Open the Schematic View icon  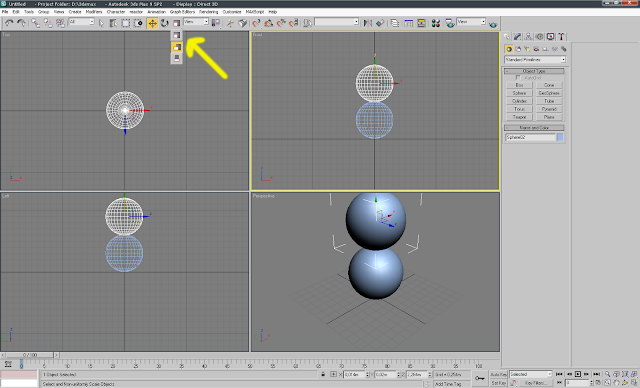(421, 23)
